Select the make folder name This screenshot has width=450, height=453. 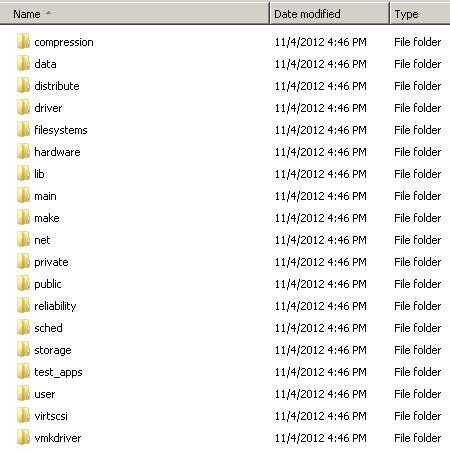point(47,218)
